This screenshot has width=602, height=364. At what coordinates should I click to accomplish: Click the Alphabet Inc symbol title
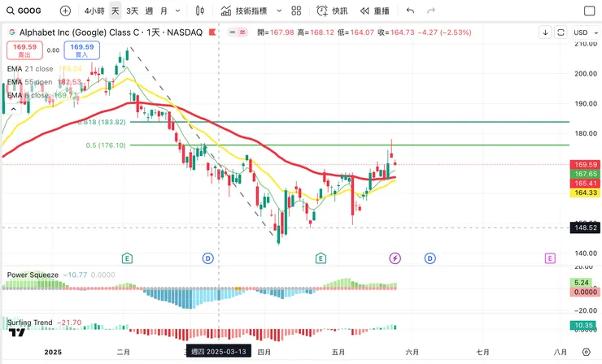tap(111, 32)
